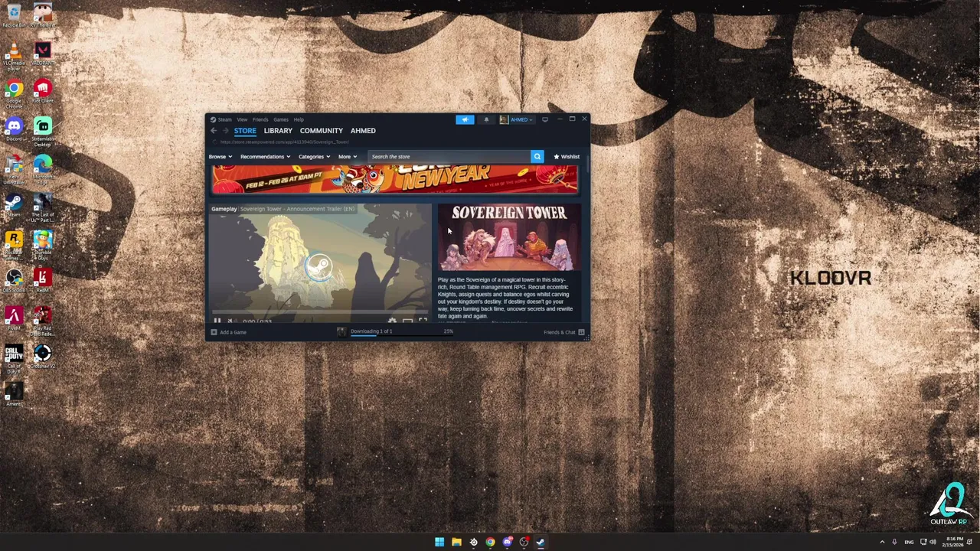The height and width of the screenshot is (551, 980).
Task: Open Friends & Chat
Action: point(564,332)
